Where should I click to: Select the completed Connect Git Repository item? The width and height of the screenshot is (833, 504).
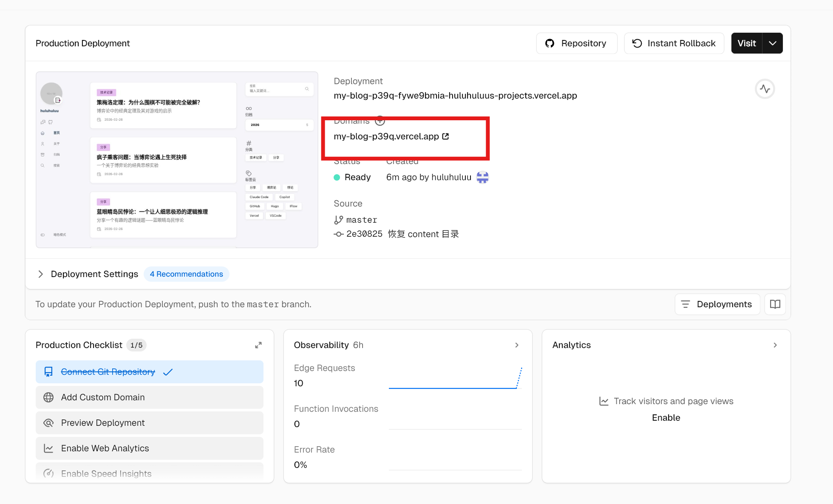point(150,372)
